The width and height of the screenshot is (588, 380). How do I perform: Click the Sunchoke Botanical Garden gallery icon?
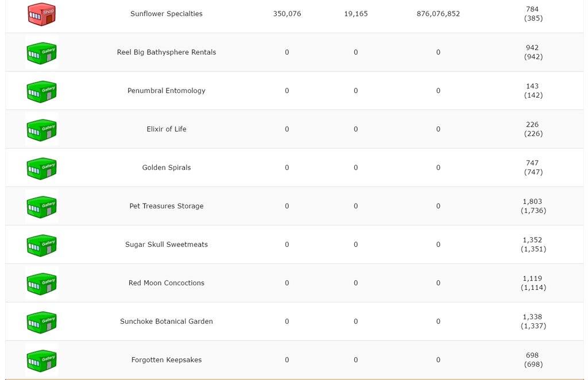click(41, 322)
